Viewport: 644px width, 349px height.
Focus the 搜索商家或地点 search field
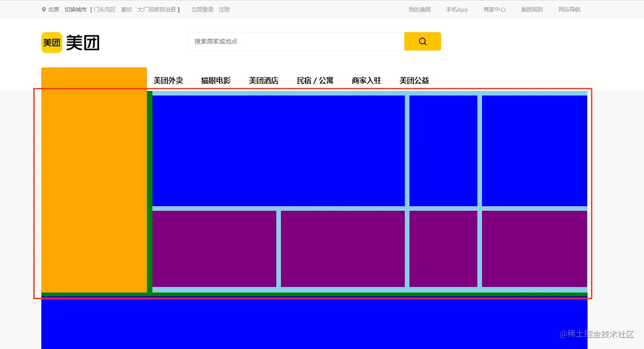tap(296, 41)
